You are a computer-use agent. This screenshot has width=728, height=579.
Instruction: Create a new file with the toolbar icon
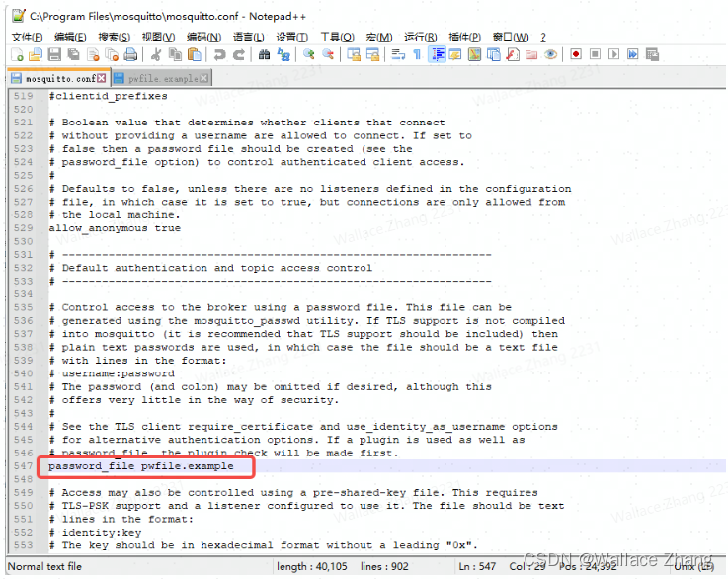tap(17, 54)
